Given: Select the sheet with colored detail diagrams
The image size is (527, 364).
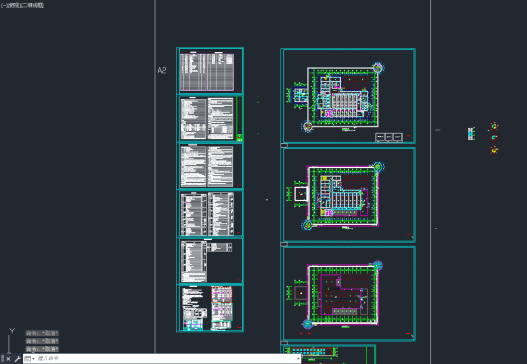Looking at the screenshot, I should 210,309.
